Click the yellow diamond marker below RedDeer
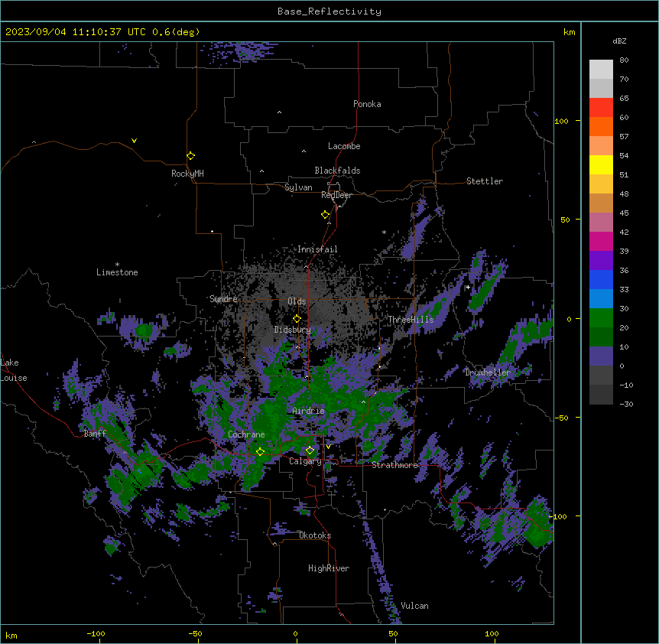Viewport: 659px width, 644px height. point(326,215)
